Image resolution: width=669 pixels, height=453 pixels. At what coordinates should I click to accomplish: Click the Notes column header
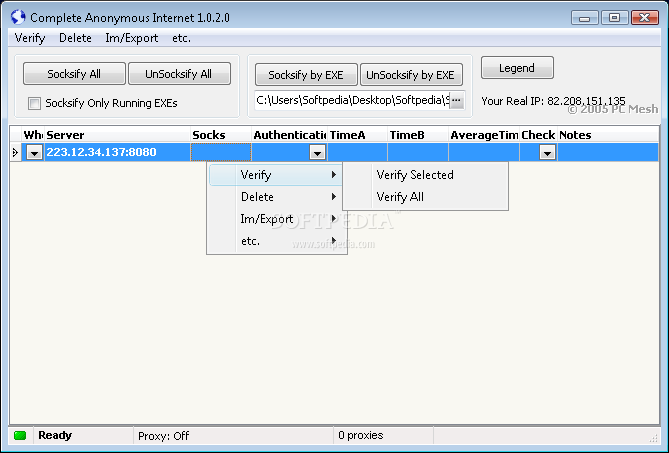608,135
